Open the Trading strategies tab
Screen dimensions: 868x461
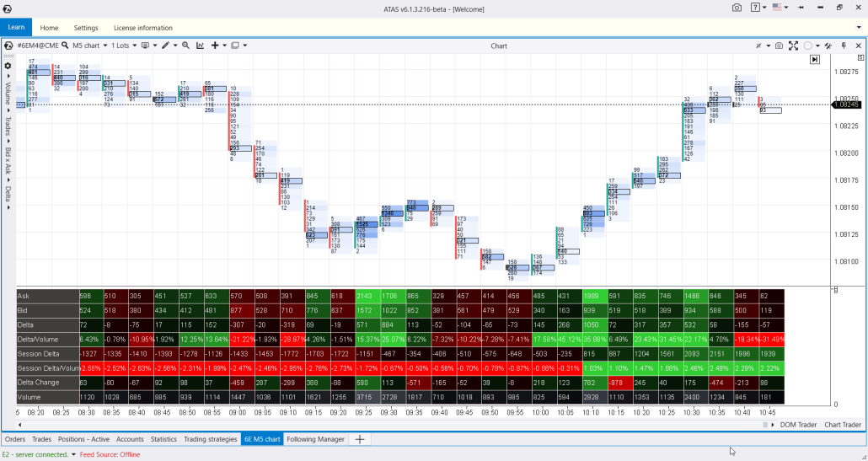pyautogui.click(x=210, y=439)
